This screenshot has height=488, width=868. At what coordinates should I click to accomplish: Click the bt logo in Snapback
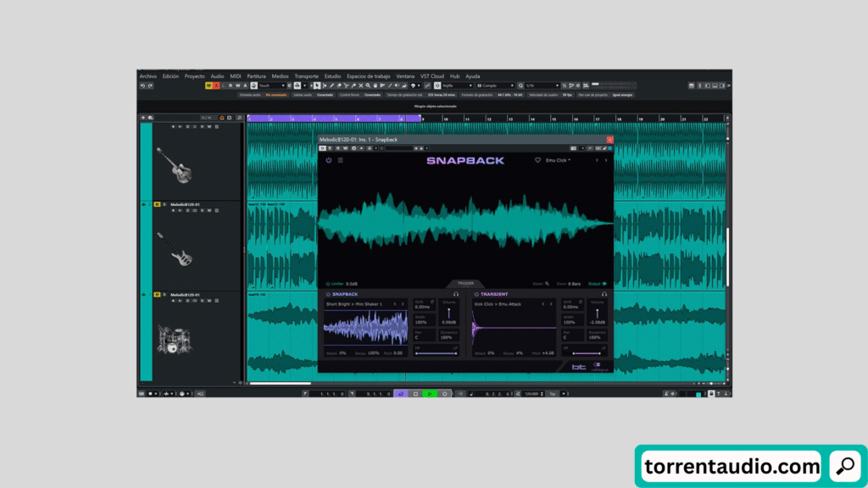[x=579, y=367]
